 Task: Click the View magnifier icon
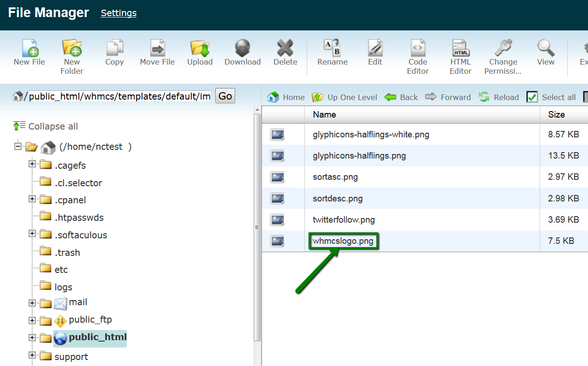coord(546,48)
